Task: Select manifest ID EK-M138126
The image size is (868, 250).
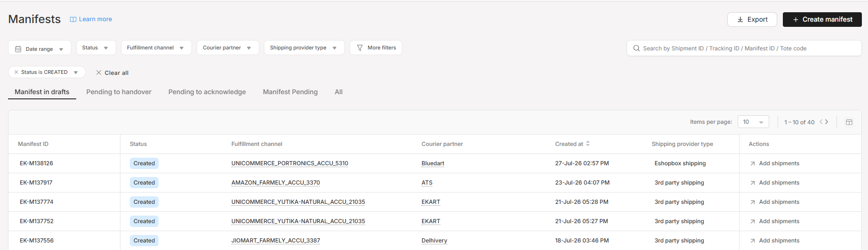Action: (36, 163)
